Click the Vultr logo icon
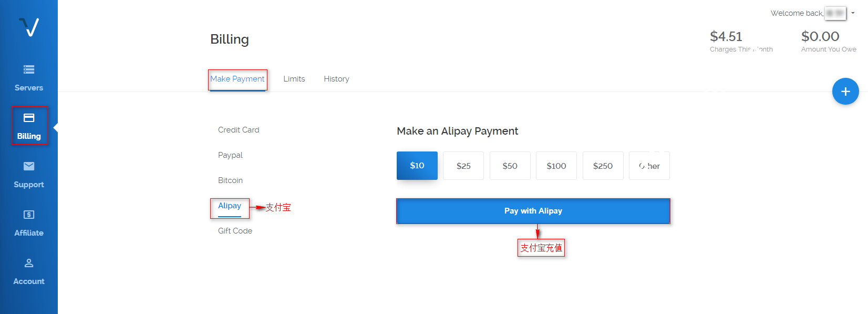The width and height of the screenshot is (868, 314). point(29,27)
